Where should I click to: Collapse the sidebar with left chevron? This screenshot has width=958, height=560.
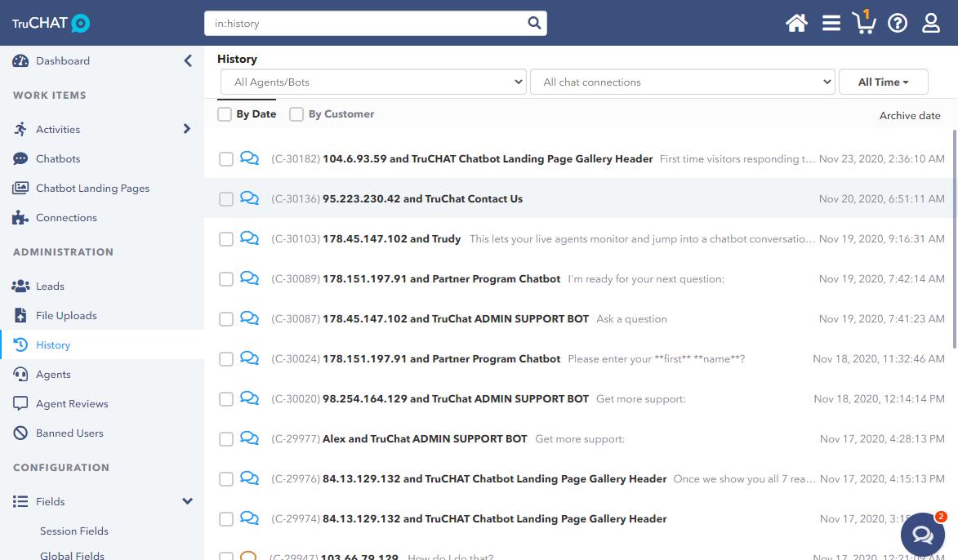[188, 60]
